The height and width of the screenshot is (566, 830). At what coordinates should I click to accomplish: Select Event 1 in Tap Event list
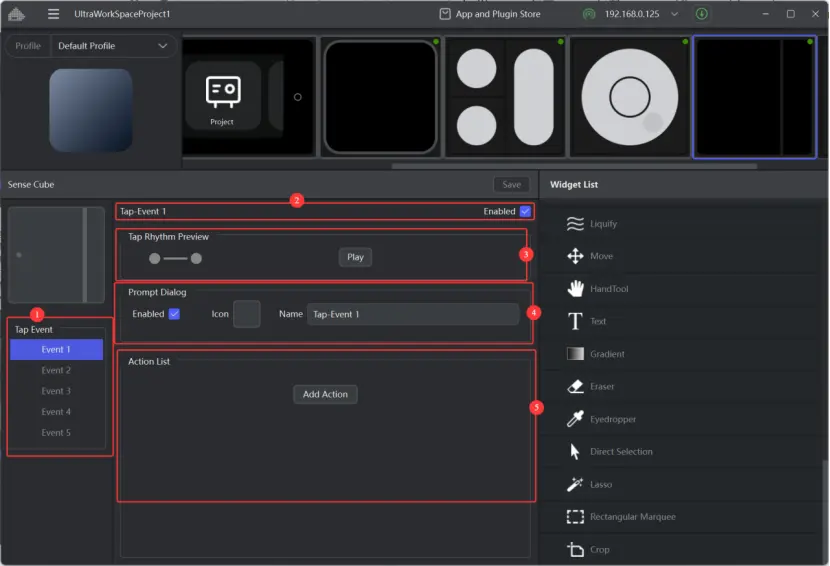pos(57,349)
